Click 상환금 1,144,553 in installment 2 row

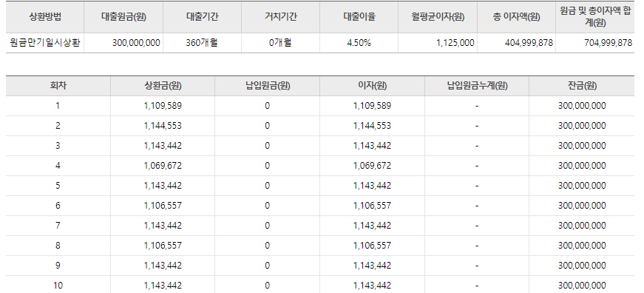click(163, 126)
